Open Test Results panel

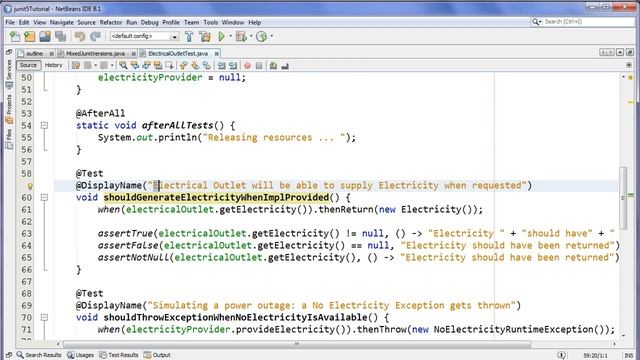coord(119,355)
